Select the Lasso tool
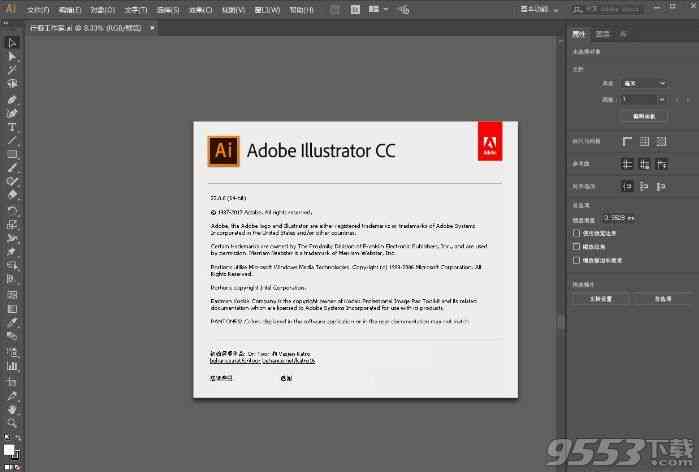The height and width of the screenshot is (472, 699). click(x=12, y=84)
